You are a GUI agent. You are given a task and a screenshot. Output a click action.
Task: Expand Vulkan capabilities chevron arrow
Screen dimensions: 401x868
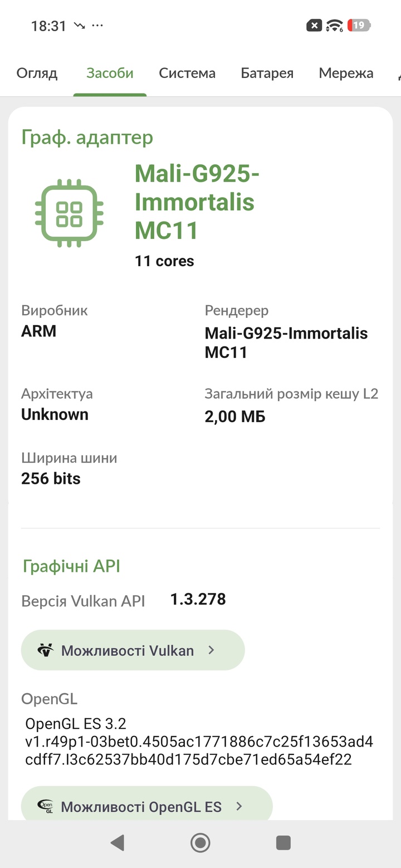coord(211,650)
